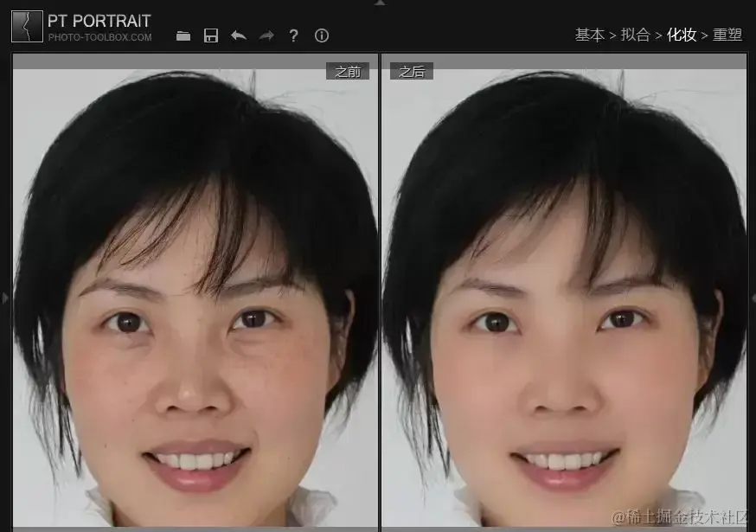Screen dimensions: 756x532
Task: Show info via the circled i icon
Action: 322,35
